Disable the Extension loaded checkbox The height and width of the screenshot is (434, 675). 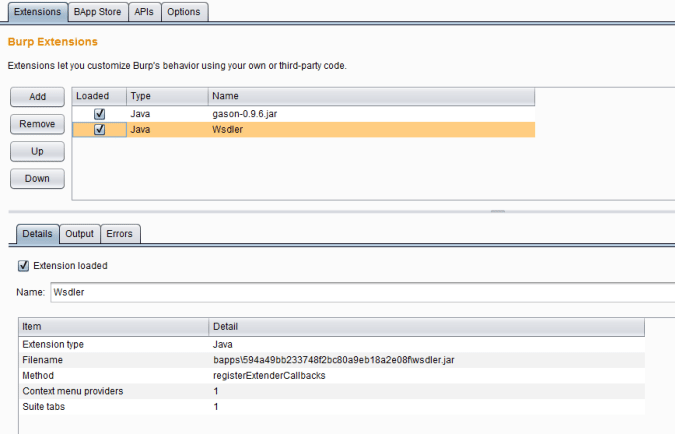tap(23, 266)
